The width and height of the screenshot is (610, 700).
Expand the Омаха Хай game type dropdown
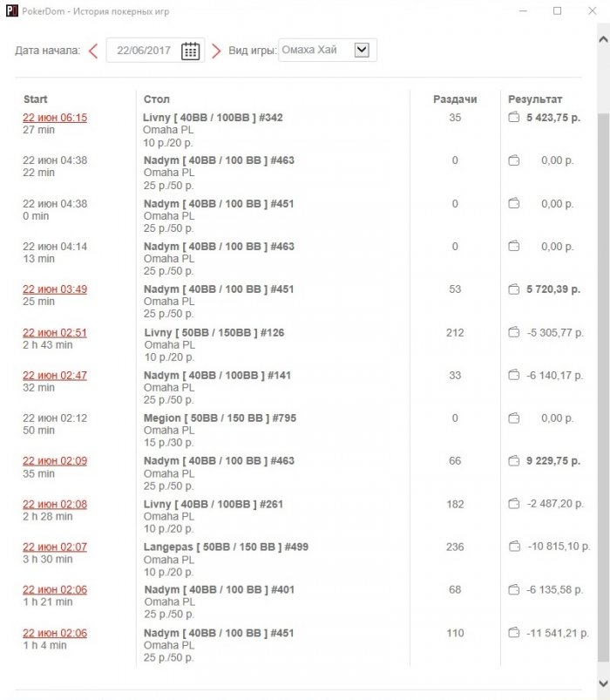(x=362, y=50)
